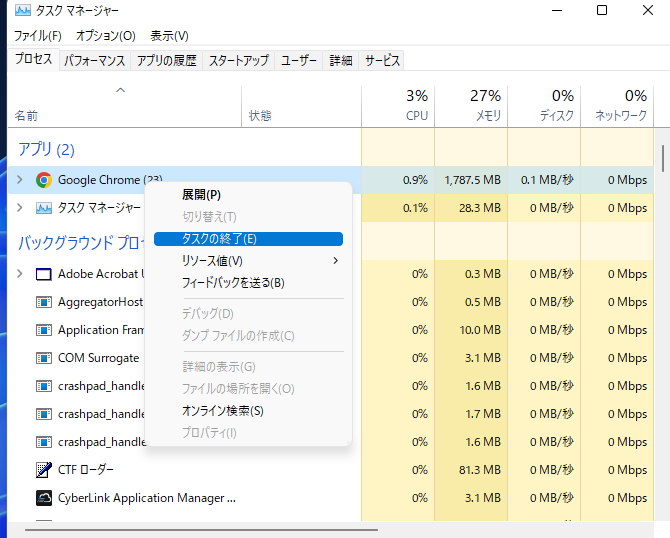Click the AggregatorHost process icon

44,302
